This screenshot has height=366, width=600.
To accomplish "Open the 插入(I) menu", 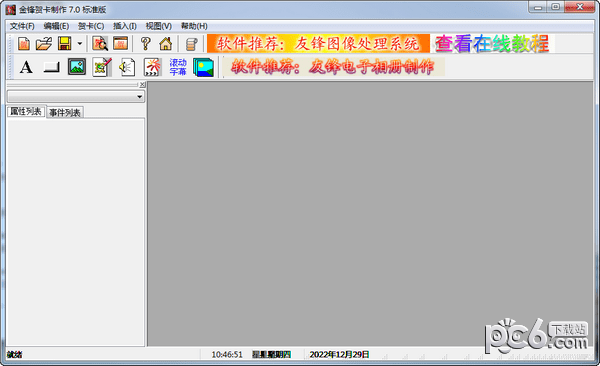I will [125, 26].
